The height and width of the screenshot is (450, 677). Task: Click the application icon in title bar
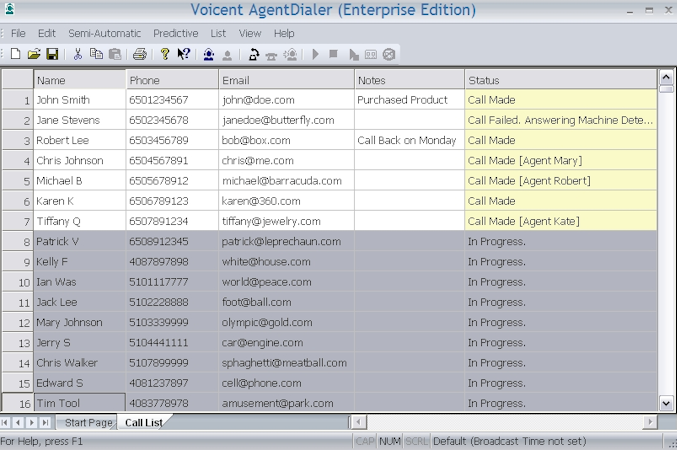point(9,9)
